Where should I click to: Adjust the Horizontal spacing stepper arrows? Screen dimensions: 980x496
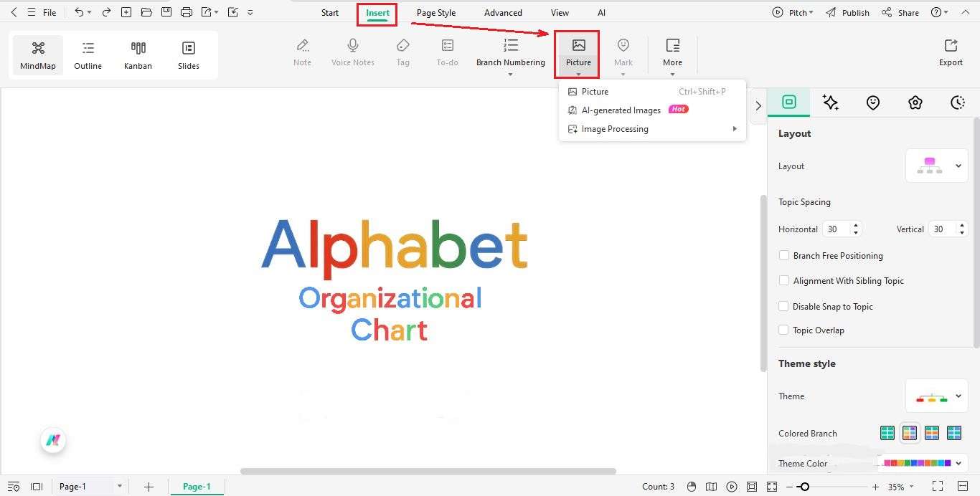pos(855,229)
